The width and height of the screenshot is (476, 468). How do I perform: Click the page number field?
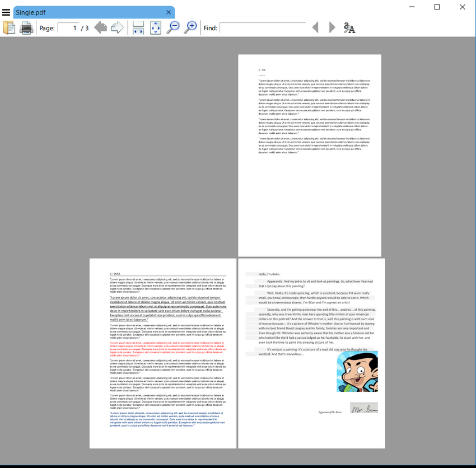(x=68, y=27)
